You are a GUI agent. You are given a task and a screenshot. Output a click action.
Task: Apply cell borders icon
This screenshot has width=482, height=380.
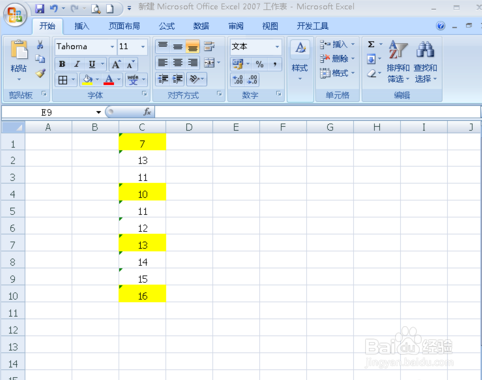tap(63, 80)
